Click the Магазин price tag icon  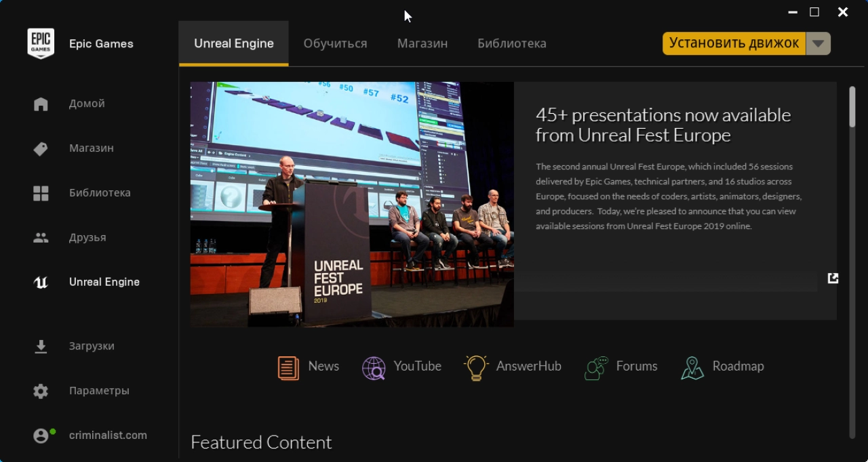point(41,148)
